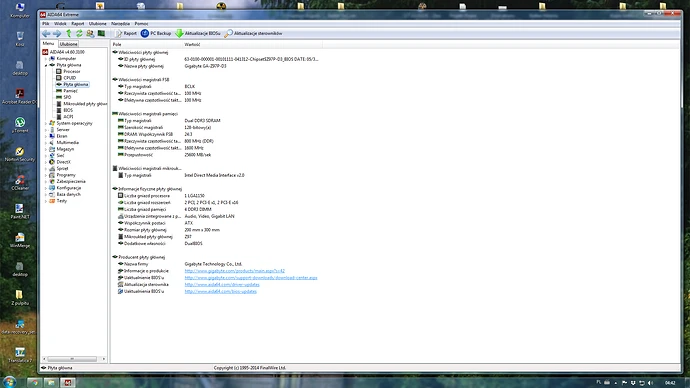Open the aida64.com driver-updates link

(x=222, y=285)
